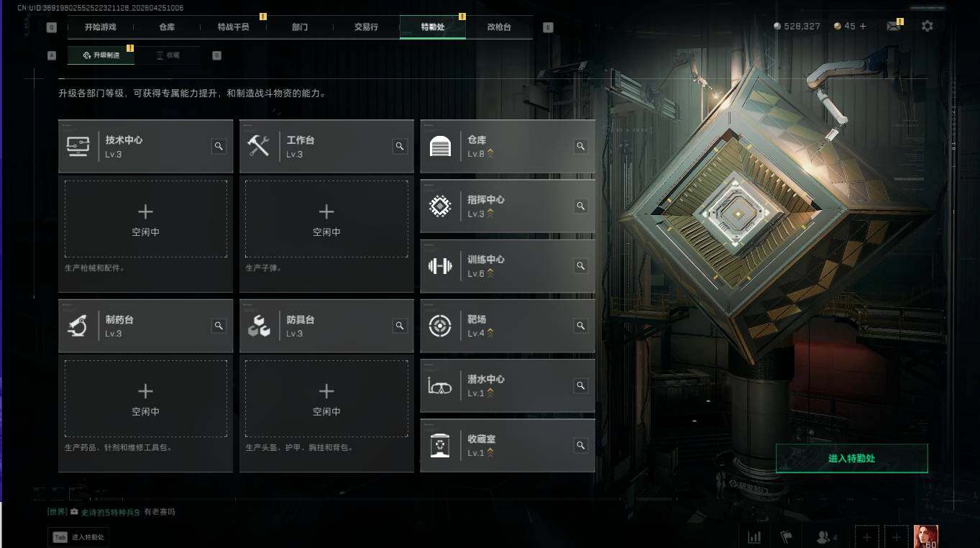The width and height of the screenshot is (980, 548).
Task: Click the magnifier on 仓库 card
Action: point(580,146)
